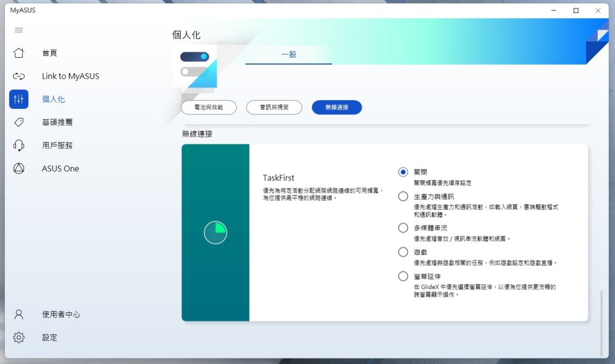Open the 用戶服務 menu item
Image resolution: width=615 pixels, height=364 pixels.
57,146
